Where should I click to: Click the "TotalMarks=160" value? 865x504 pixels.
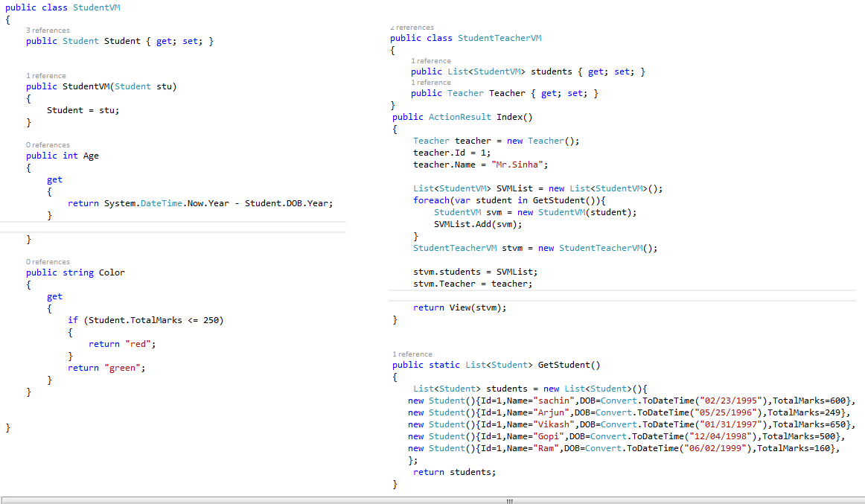pos(794,449)
